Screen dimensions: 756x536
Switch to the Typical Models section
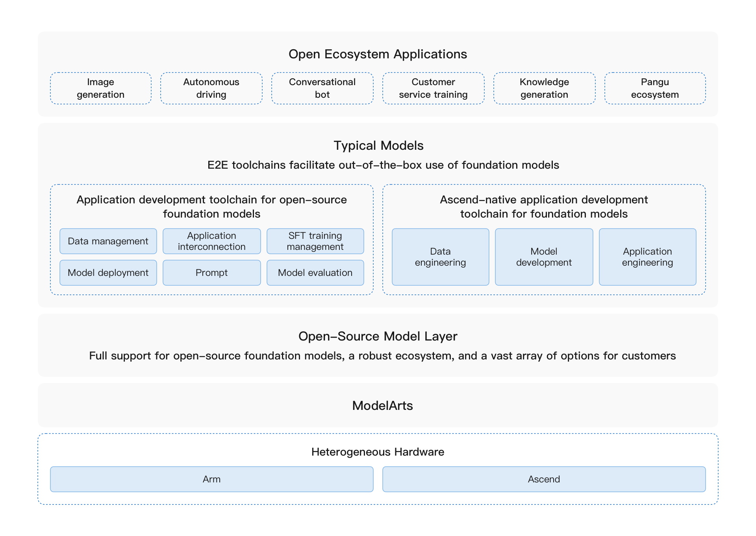(x=378, y=145)
